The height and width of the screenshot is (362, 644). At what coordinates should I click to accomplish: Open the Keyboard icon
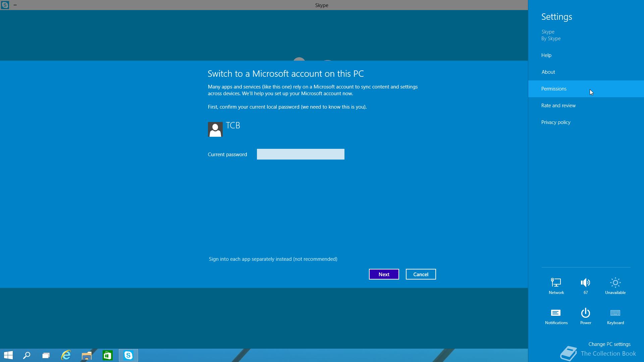coord(615,316)
